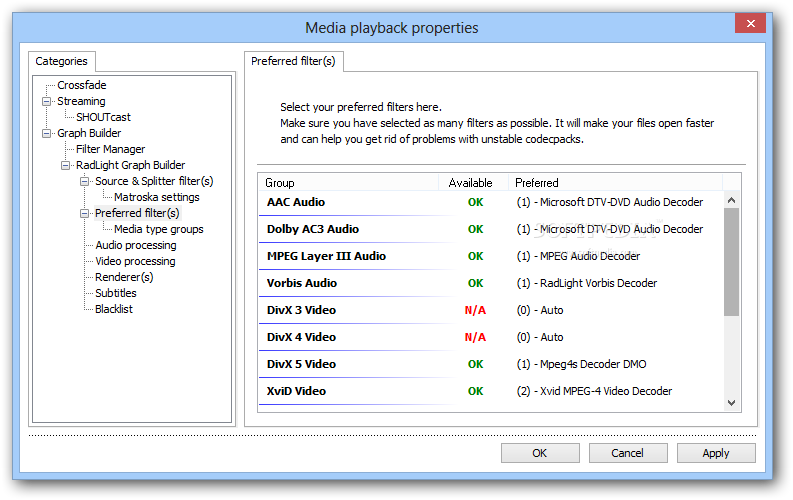Click the RadLight Vorbis Decoder entry

(587, 283)
